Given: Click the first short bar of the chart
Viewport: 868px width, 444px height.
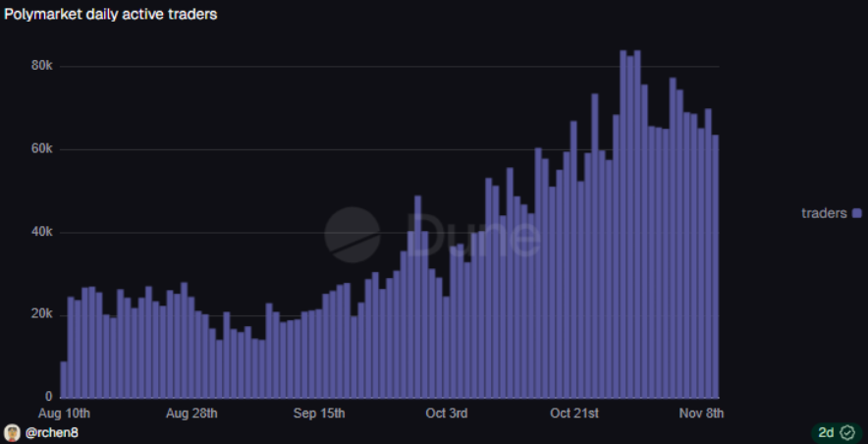Looking at the screenshot, I should (x=64, y=380).
